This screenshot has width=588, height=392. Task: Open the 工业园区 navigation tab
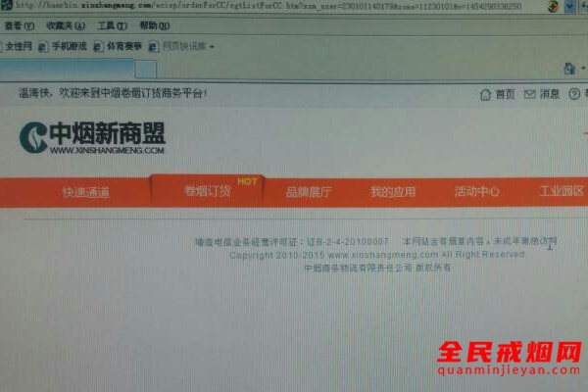click(562, 191)
